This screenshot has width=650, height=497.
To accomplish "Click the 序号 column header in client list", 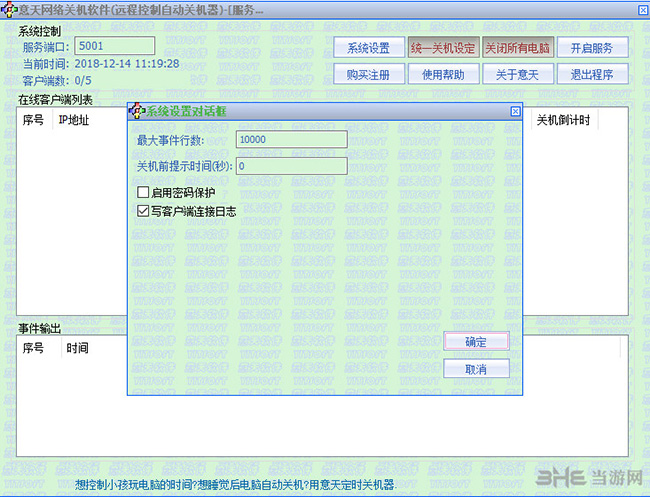I will (34, 120).
